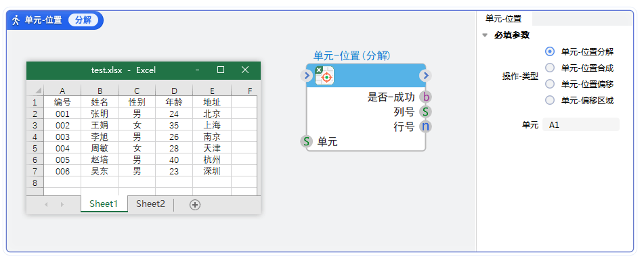Click the age cell containing 35

(x=174, y=125)
